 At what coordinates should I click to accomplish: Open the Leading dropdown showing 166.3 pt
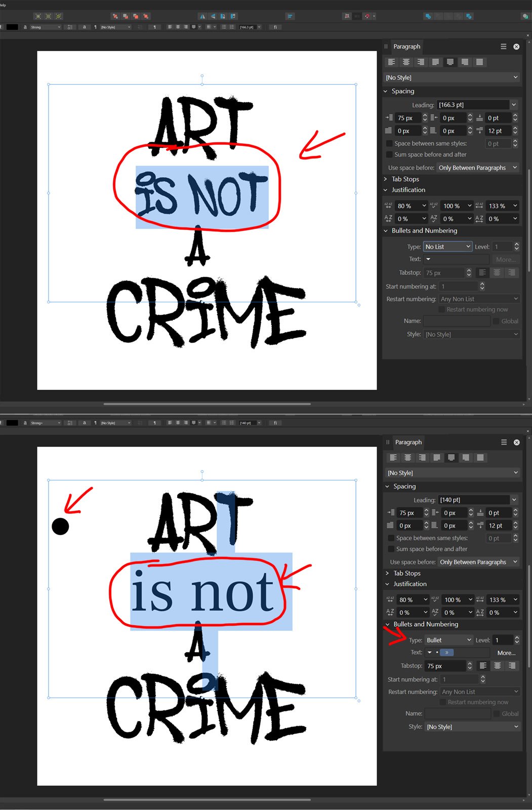coord(514,105)
